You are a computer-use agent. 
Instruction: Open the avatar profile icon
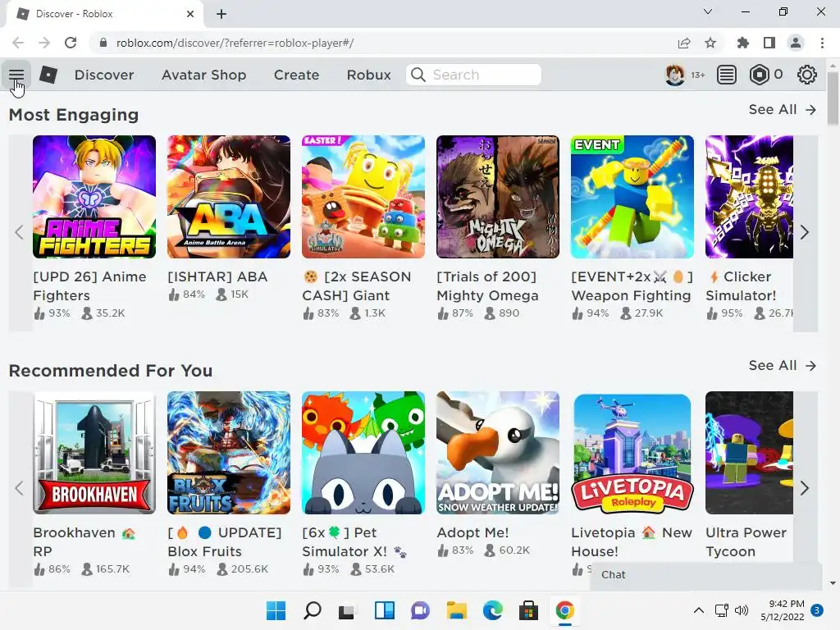coord(674,75)
